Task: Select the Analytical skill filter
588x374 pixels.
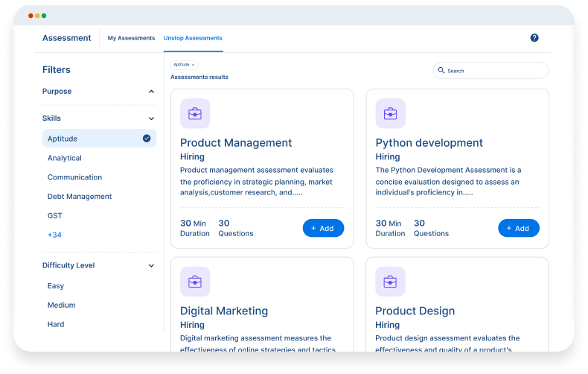Action: click(x=65, y=158)
